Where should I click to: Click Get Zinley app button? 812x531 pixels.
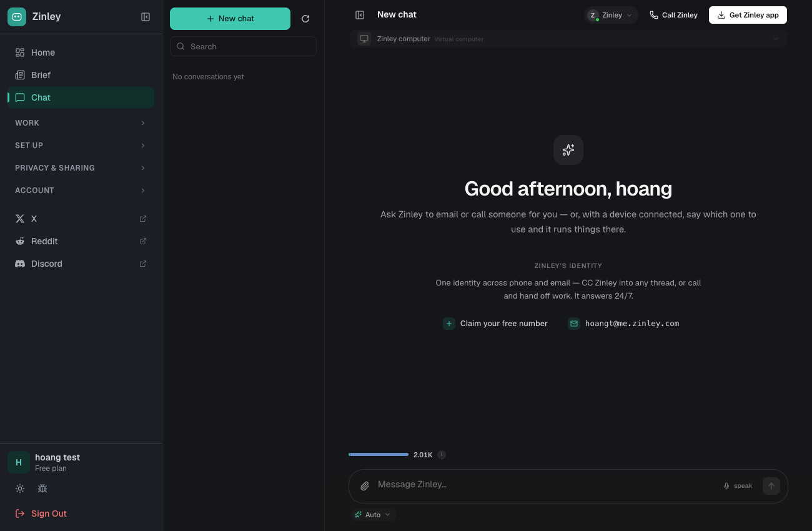click(x=748, y=15)
